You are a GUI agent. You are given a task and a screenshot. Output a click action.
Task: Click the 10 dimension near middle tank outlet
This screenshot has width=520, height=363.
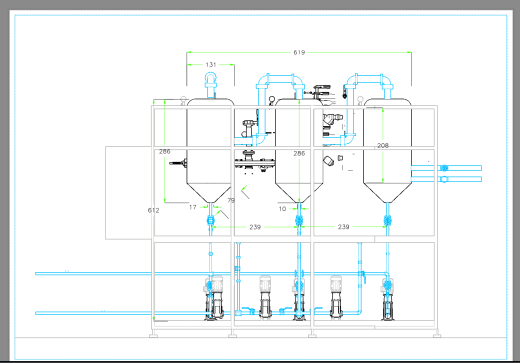[282, 209]
